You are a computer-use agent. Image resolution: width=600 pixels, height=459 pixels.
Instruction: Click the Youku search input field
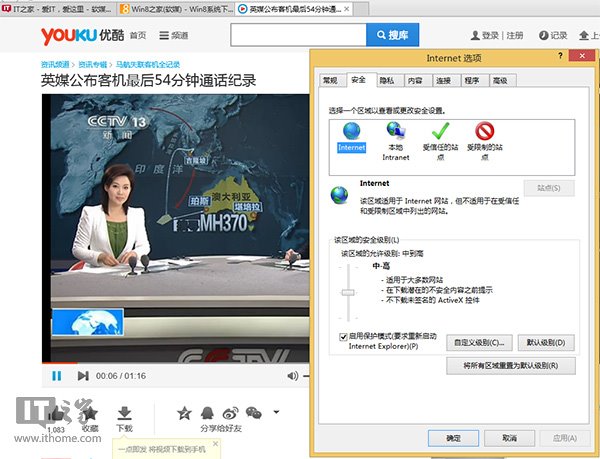297,35
